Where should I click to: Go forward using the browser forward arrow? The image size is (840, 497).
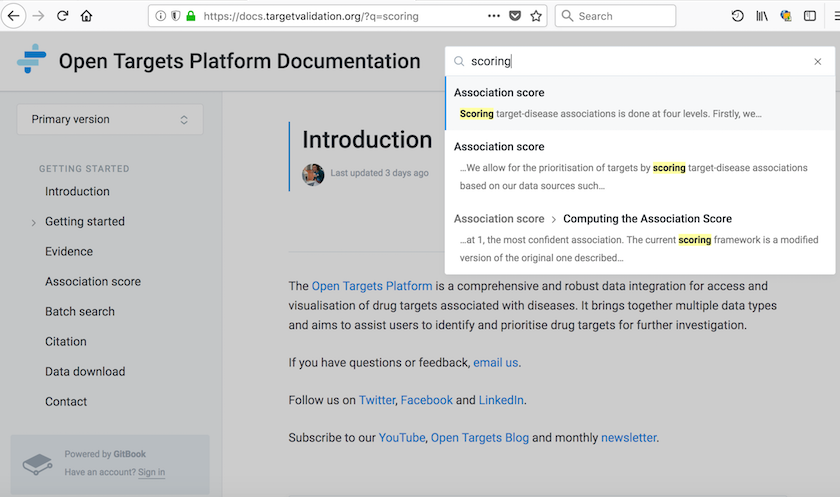click(38, 16)
